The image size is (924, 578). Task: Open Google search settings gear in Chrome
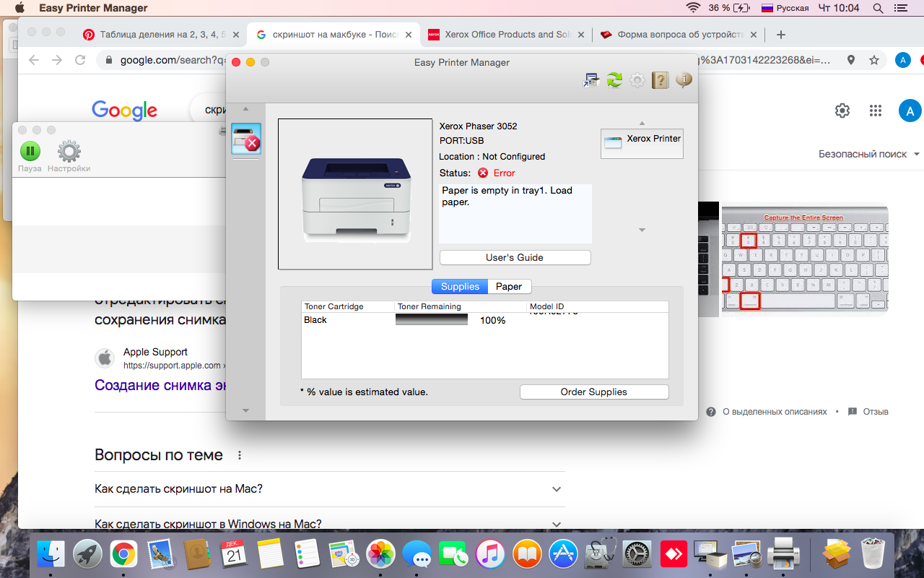(842, 111)
